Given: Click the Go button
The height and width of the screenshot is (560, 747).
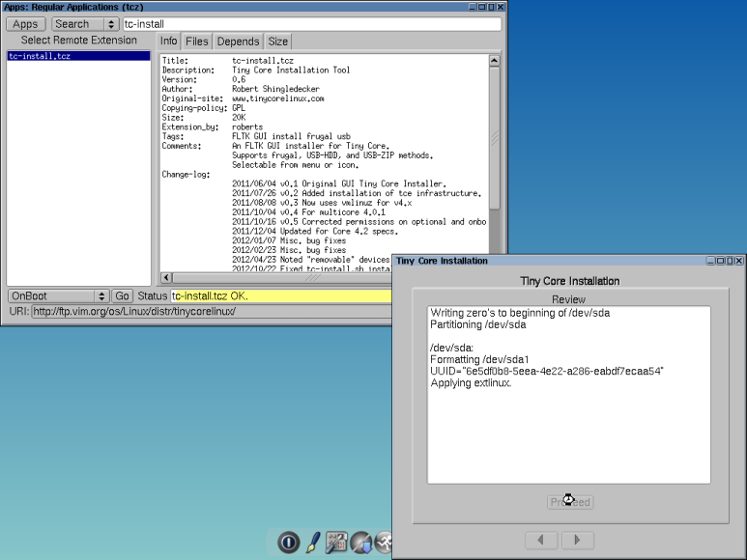Looking at the screenshot, I should point(122,296).
